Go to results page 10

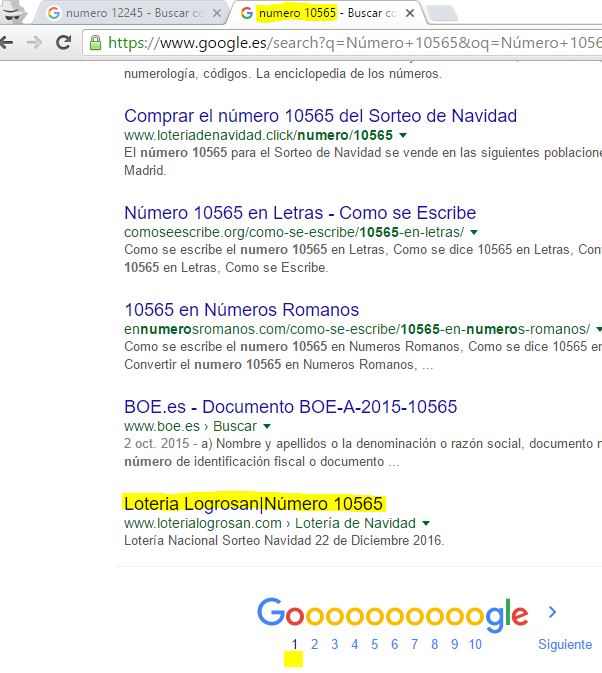(475, 644)
